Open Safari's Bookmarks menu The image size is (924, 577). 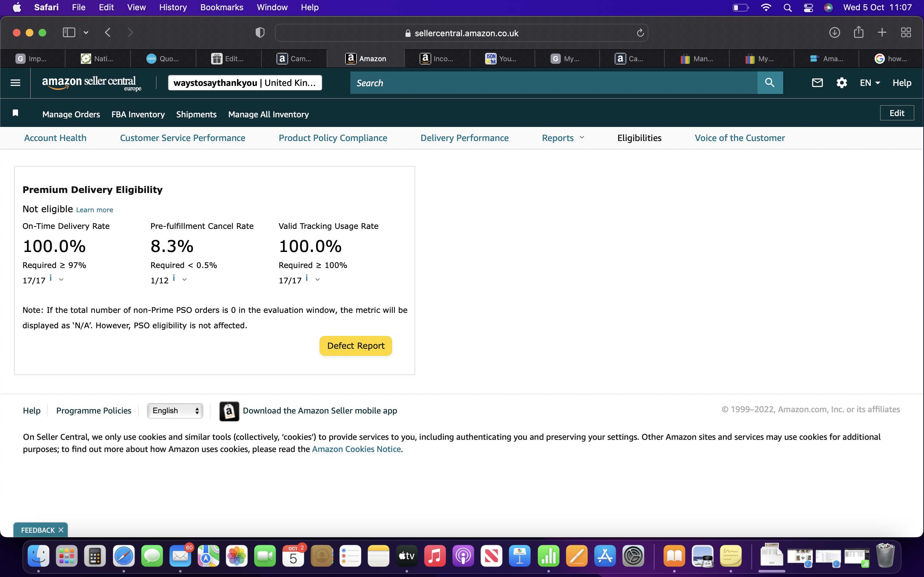click(x=221, y=7)
